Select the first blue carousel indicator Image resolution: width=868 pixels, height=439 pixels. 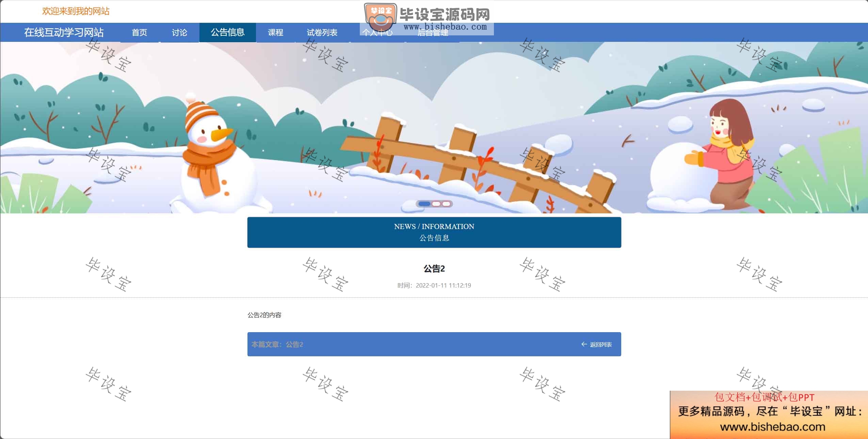(x=424, y=204)
